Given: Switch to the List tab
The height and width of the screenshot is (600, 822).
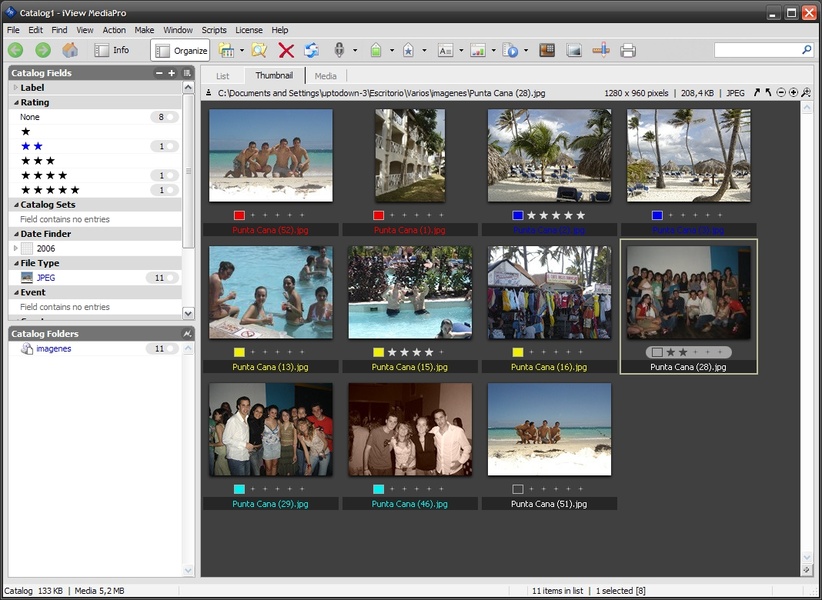Looking at the screenshot, I should (x=222, y=76).
